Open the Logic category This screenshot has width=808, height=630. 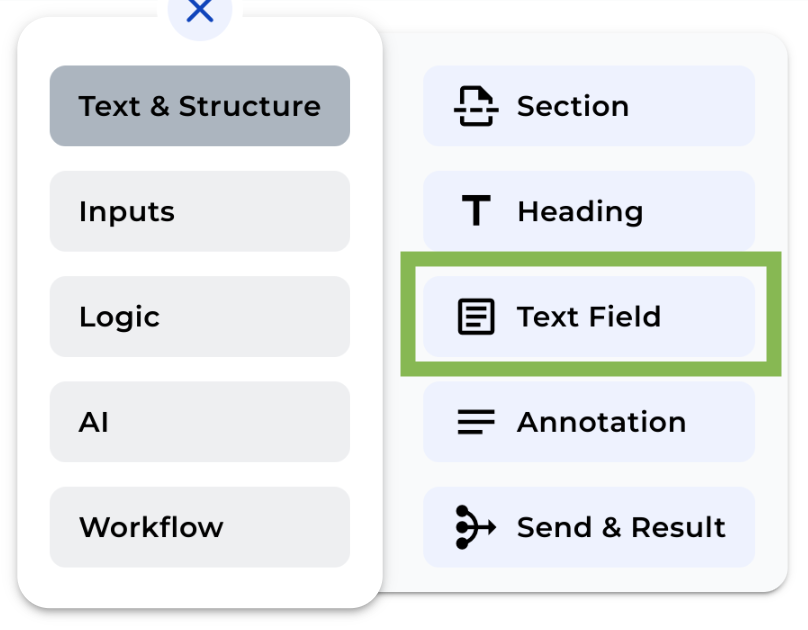point(199,316)
